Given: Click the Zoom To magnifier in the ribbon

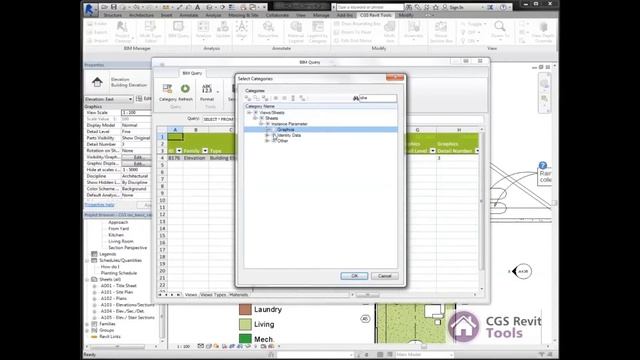Looking at the screenshot, I should click(500, 27).
